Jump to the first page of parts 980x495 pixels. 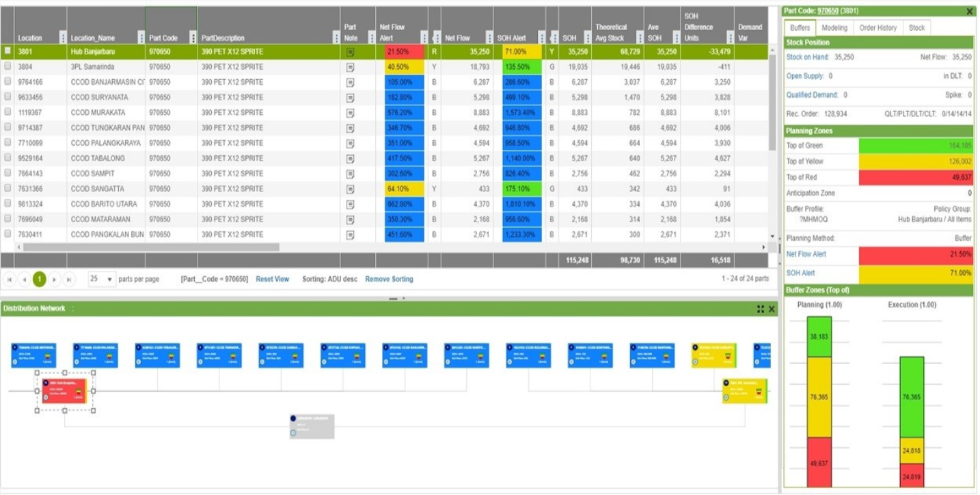click(10, 278)
